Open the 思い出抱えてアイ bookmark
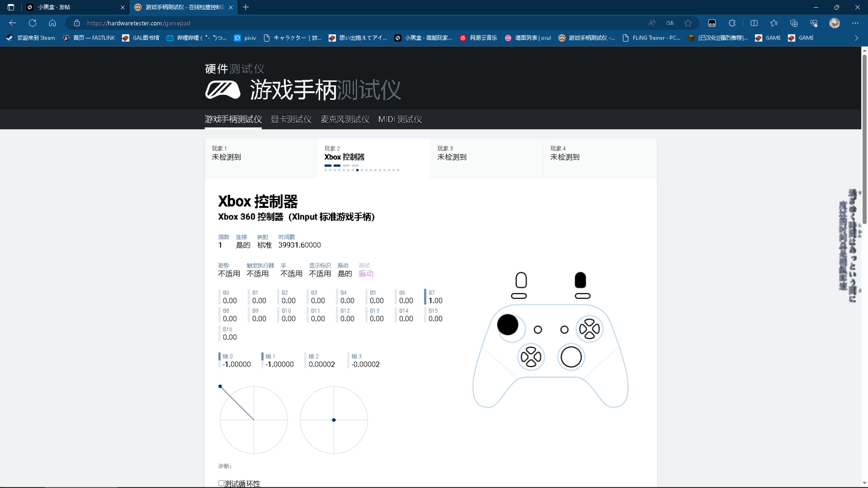 tap(358, 38)
